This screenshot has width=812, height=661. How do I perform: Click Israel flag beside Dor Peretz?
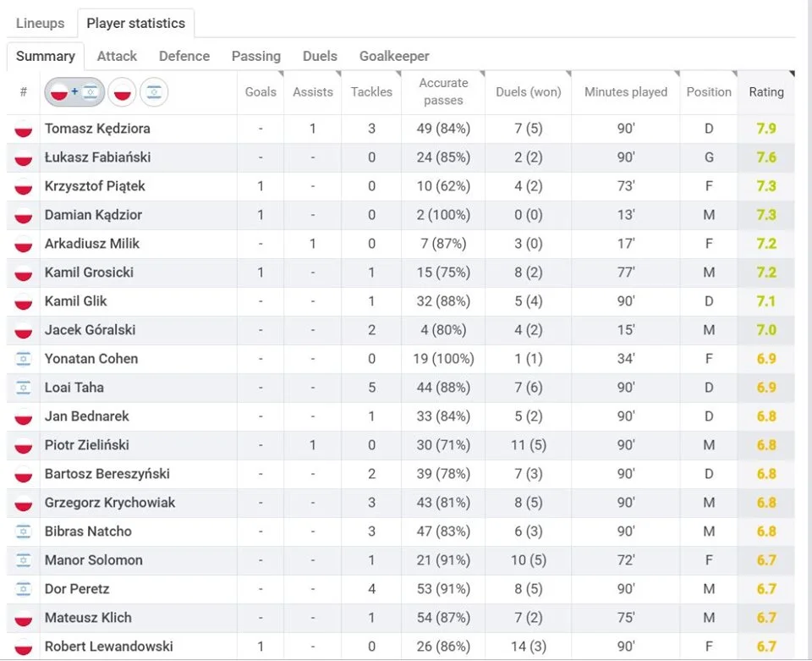click(23, 589)
